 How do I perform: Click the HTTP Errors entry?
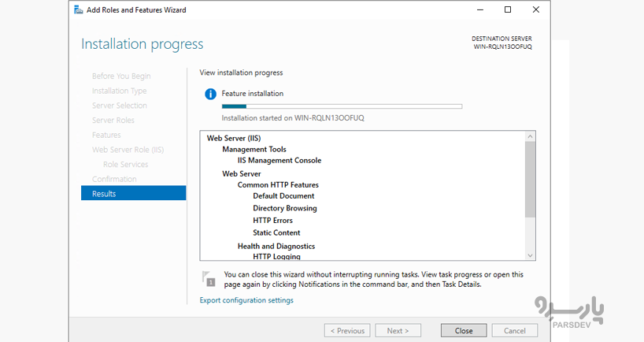[x=272, y=221]
